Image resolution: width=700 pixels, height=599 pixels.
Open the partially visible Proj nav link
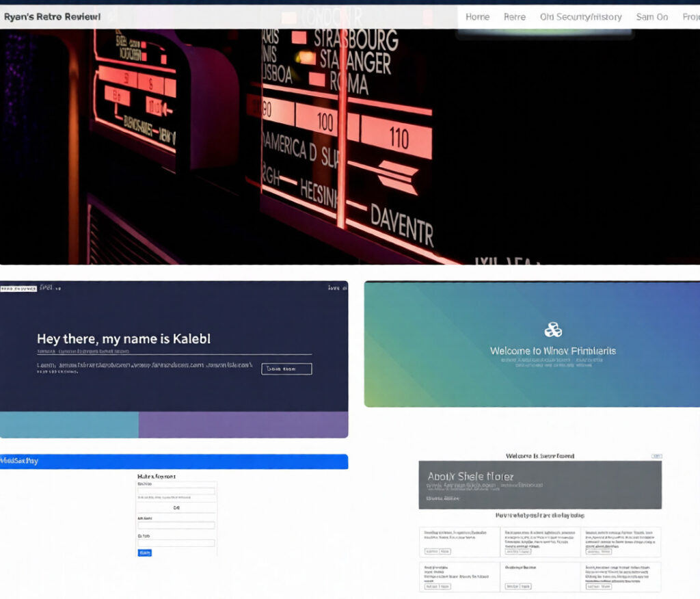[x=690, y=17]
